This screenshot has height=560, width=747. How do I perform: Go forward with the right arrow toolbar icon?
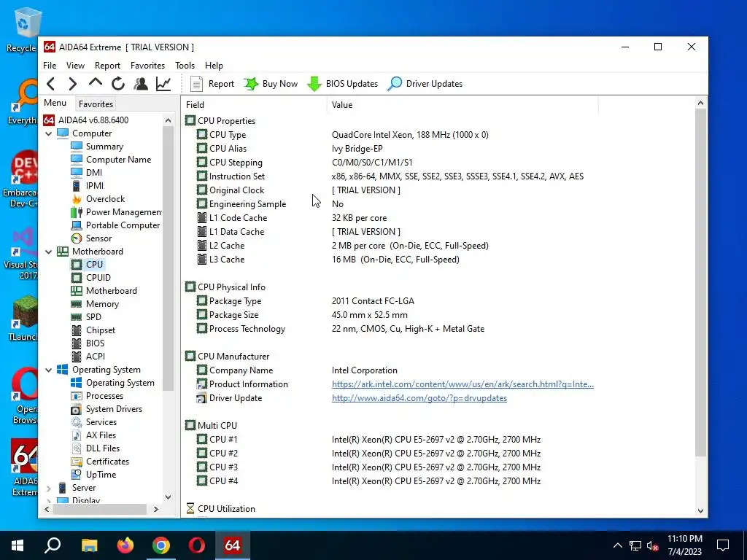point(72,84)
